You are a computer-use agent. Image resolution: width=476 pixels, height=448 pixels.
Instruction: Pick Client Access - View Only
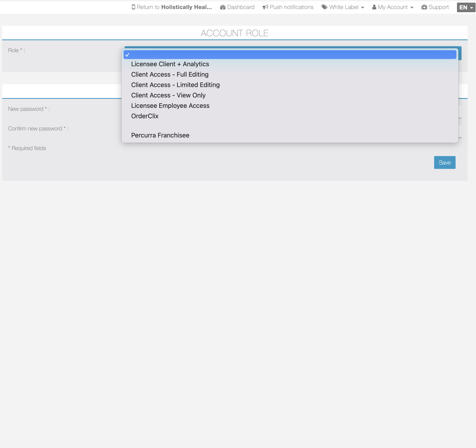pyautogui.click(x=168, y=95)
